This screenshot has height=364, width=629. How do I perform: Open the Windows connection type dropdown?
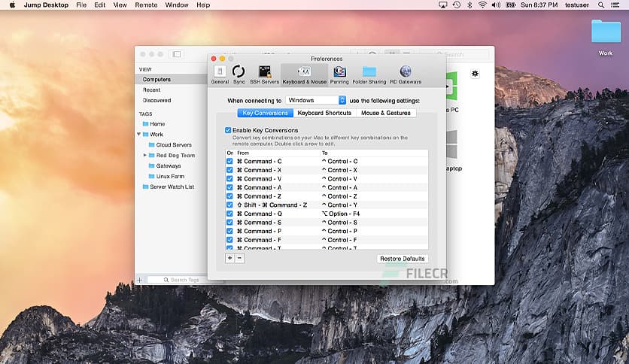(316, 100)
